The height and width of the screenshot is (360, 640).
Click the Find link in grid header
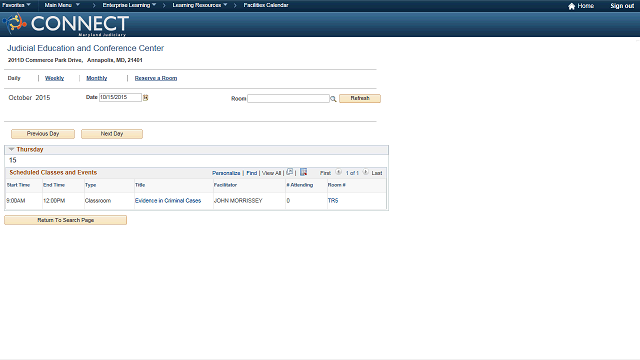pos(251,173)
